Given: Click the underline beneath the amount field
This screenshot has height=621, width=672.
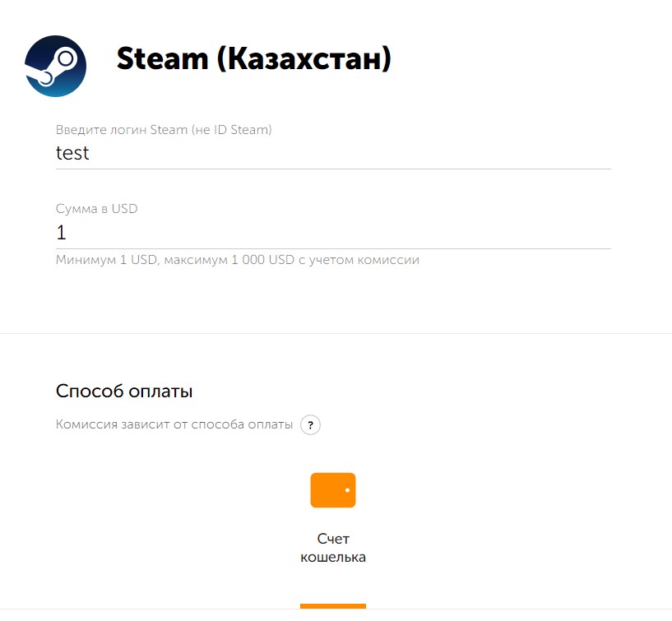Looking at the screenshot, I should click(x=333, y=248).
